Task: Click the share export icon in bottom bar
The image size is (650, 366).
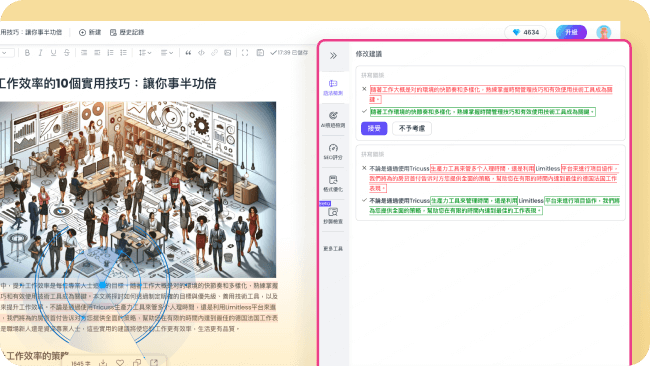Action: coord(154,363)
